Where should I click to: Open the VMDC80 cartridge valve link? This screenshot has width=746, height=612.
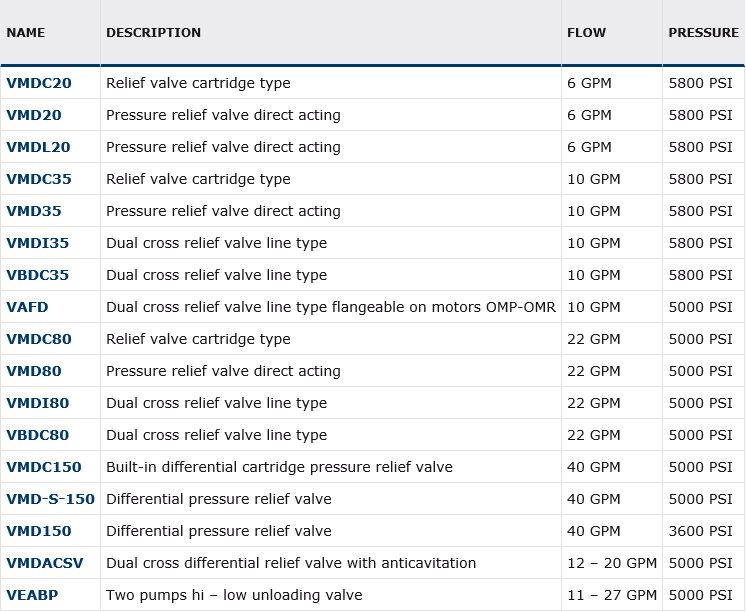(39, 339)
